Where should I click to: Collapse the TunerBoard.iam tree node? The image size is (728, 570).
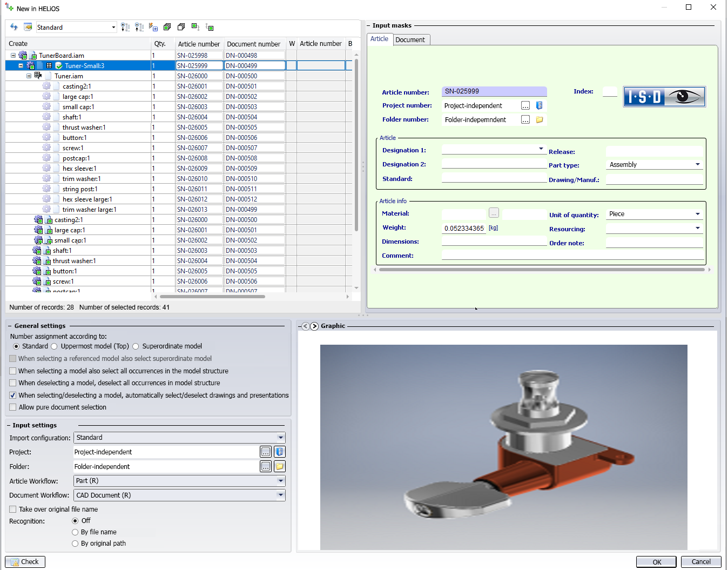[13, 56]
